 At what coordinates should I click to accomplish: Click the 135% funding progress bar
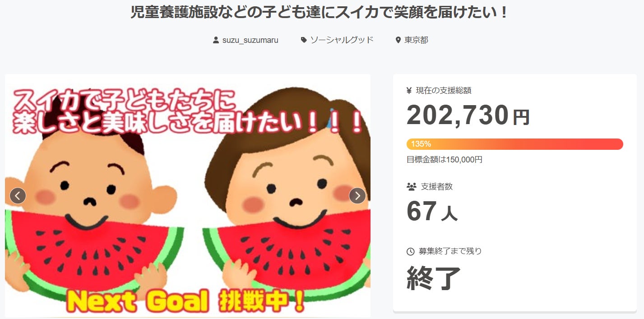pyautogui.click(x=515, y=144)
